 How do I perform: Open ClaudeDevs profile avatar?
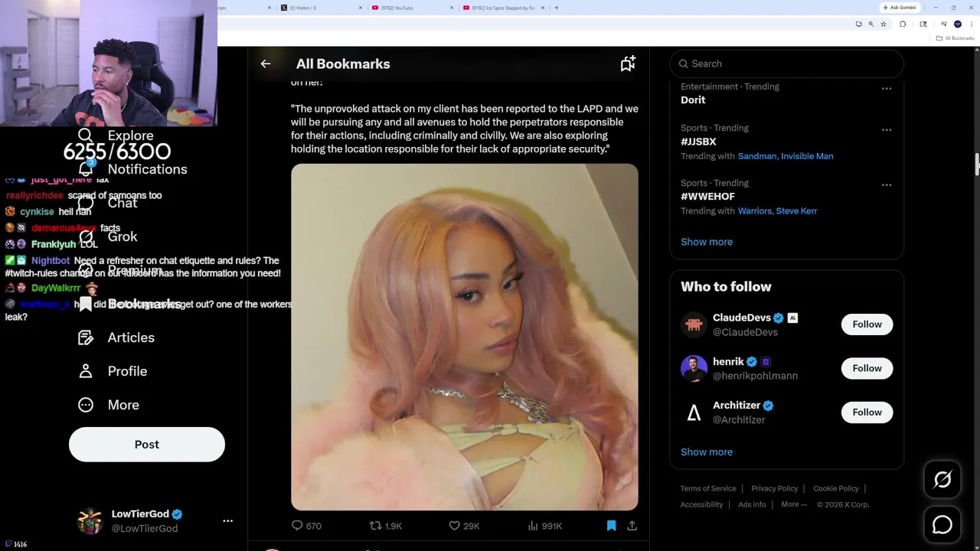[x=694, y=324]
